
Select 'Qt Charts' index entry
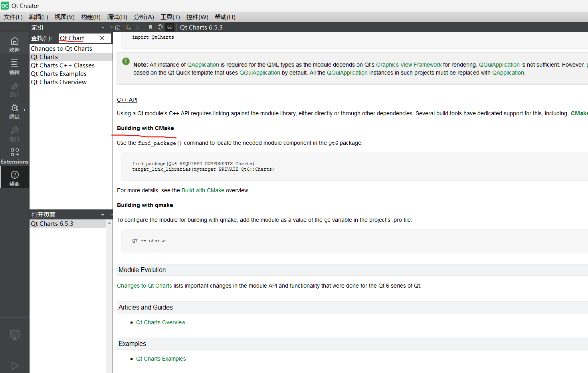point(71,57)
